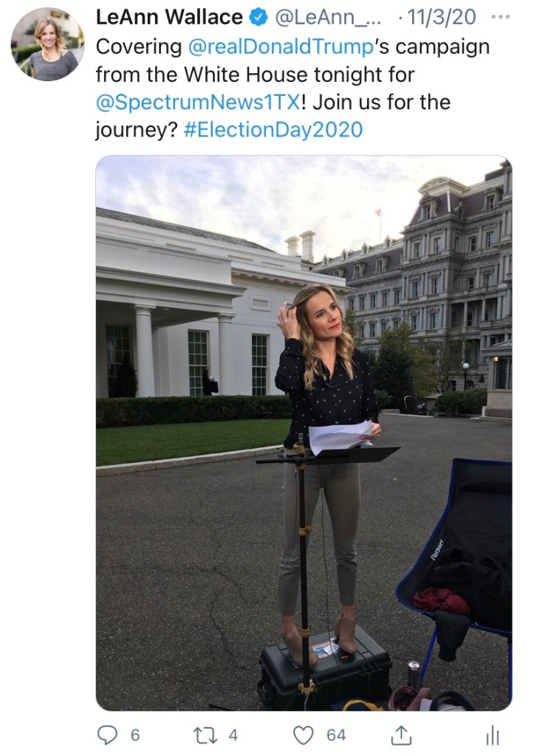Click the like count of 64
The width and height of the screenshot is (537, 756).
[x=336, y=735]
